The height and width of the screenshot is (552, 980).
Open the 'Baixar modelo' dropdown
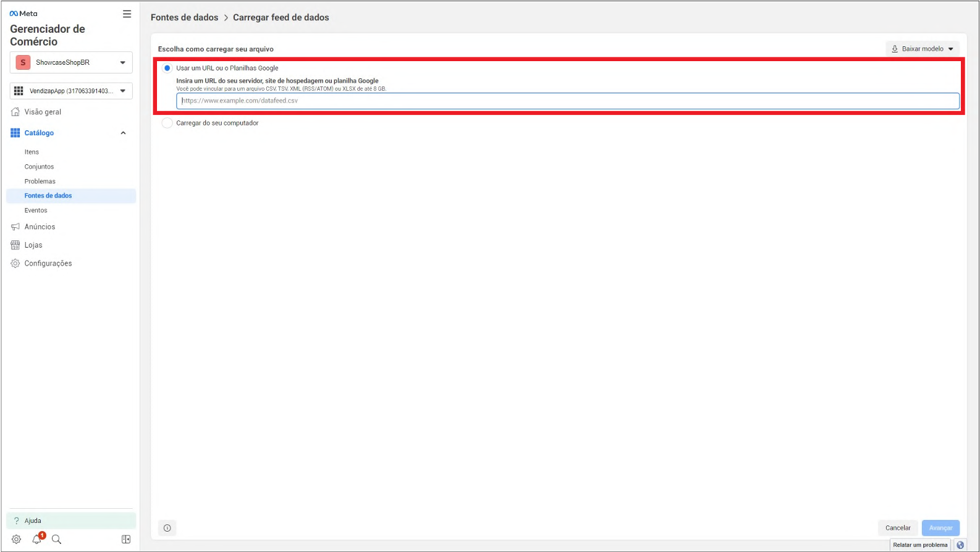click(x=923, y=49)
